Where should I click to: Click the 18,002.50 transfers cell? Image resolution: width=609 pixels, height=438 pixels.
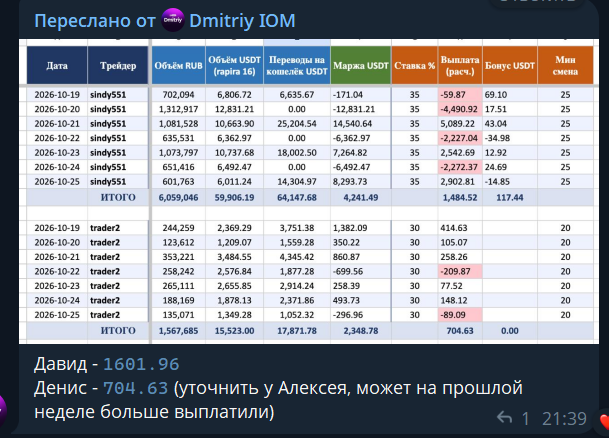click(x=297, y=153)
